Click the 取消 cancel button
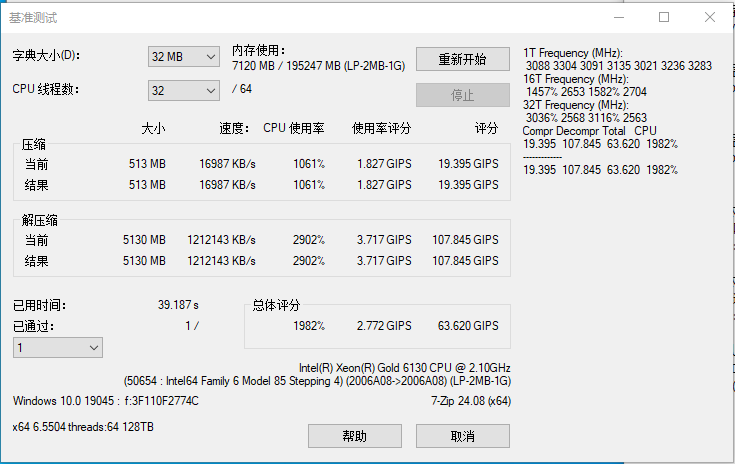 pyautogui.click(x=462, y=436)
